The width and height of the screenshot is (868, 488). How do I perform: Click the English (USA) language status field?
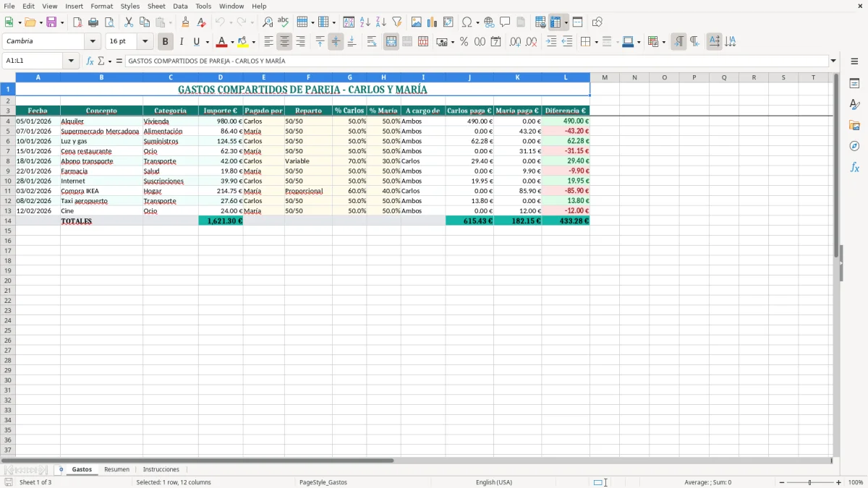coord(494,482)
